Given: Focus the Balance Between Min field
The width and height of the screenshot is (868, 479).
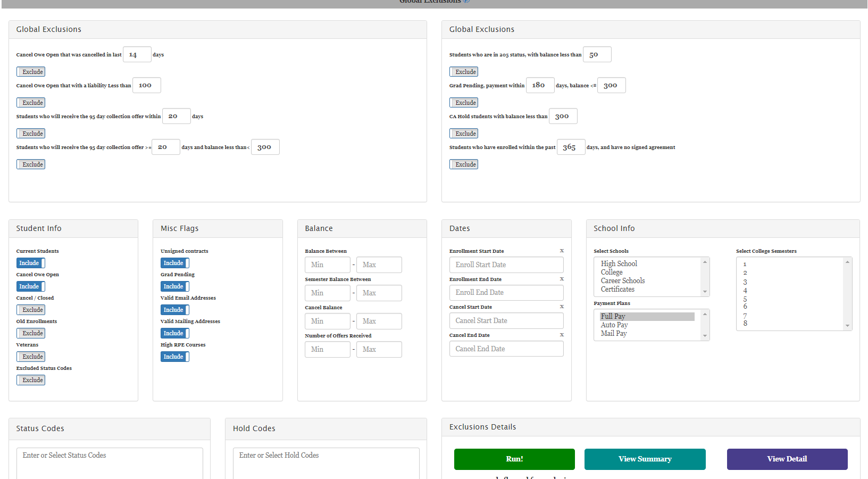Looking at the screenshot, I should pyautogui.click(x=328, y=265).
